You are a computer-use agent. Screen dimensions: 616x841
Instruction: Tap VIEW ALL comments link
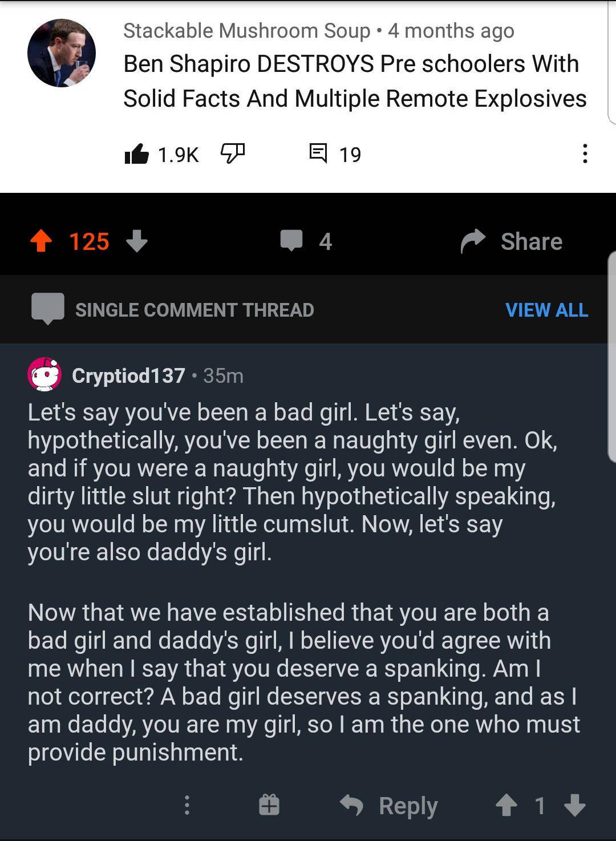546,310
